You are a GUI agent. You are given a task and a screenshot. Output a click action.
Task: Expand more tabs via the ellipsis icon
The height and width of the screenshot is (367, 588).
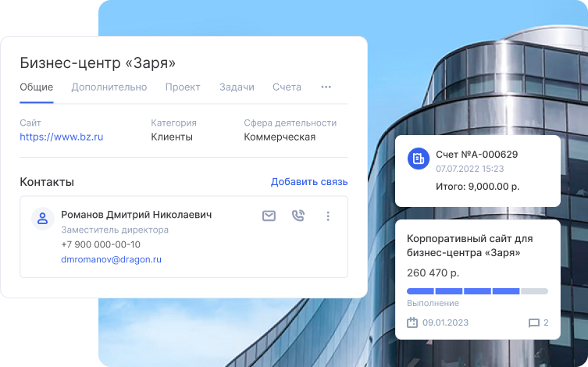pos(326,87)
